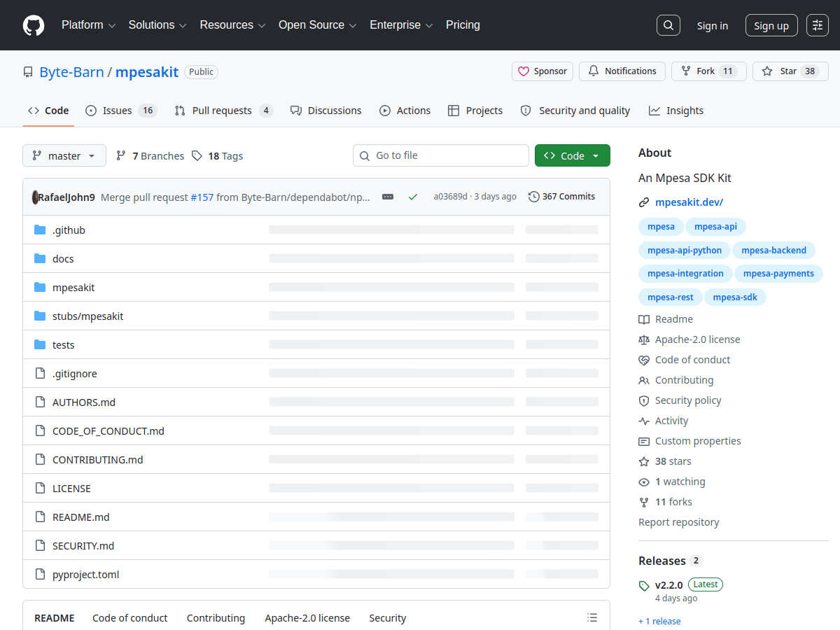Visit mpesakit.dev website link
This screenshot has width=840, height=630.
point(689,202)
